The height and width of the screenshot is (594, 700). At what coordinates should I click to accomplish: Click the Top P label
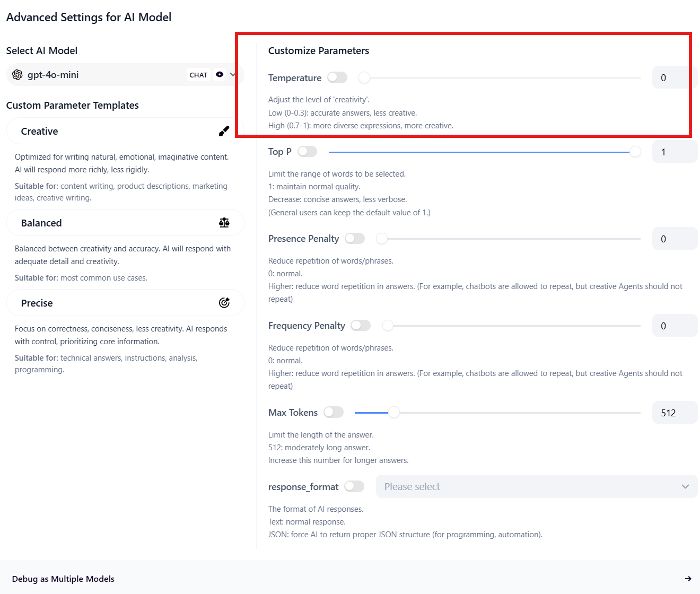click(x=280, y=152)
